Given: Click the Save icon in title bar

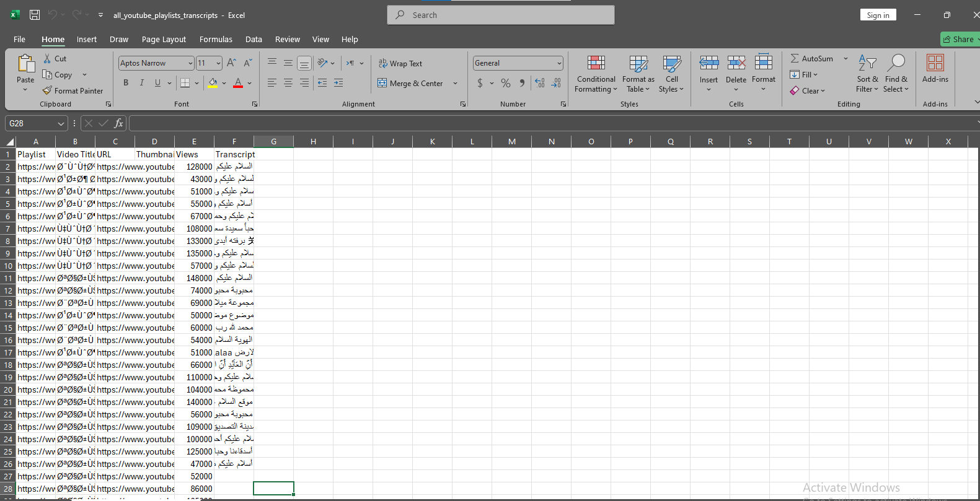Looking at the screenshot, I should tap(35, 15).
